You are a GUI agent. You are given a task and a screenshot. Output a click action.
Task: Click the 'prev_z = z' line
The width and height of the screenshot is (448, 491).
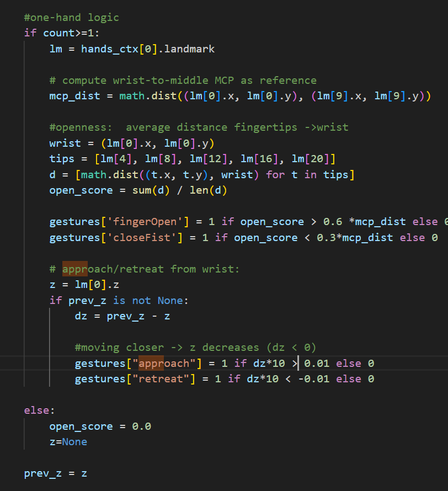point(55,473)
